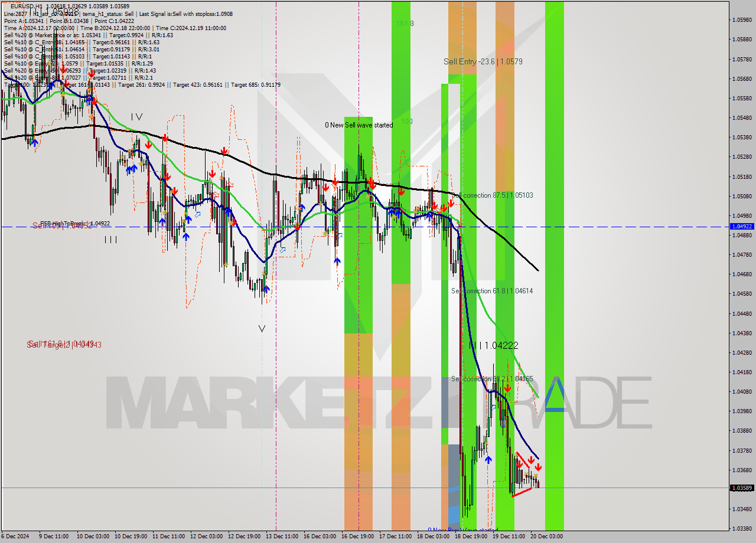Viewport: 756px width, 543px height.
Task: Click the '100' Fibonacci level label
Action: pyautogui.click(x=406, y=122)
